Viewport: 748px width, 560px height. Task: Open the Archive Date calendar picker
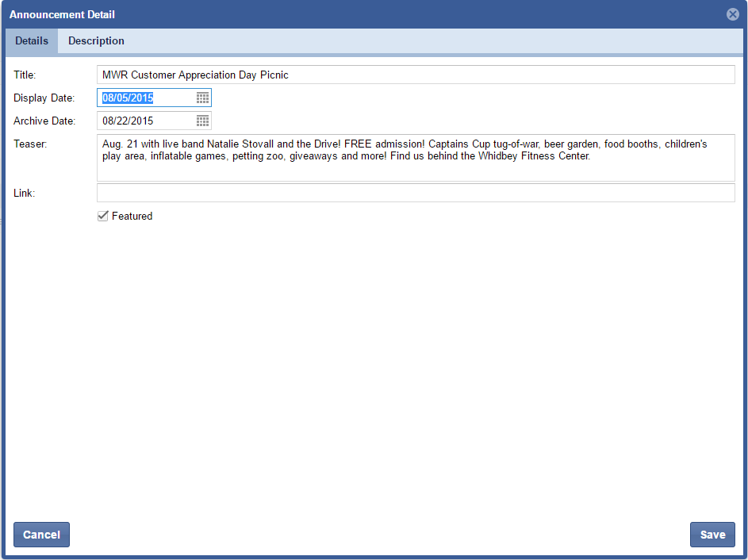click(x=202, y=121)
